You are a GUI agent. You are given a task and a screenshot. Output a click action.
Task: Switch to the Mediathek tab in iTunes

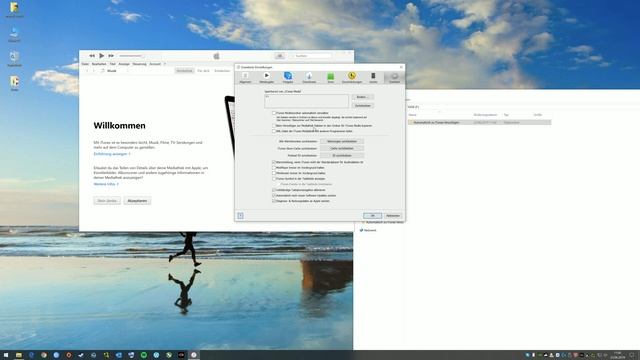(184, 71)
